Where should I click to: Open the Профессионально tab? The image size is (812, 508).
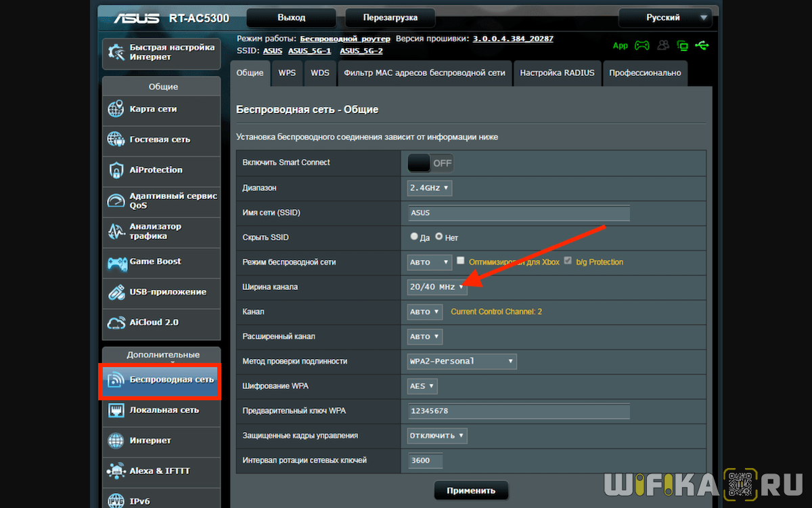coord(645,73)
